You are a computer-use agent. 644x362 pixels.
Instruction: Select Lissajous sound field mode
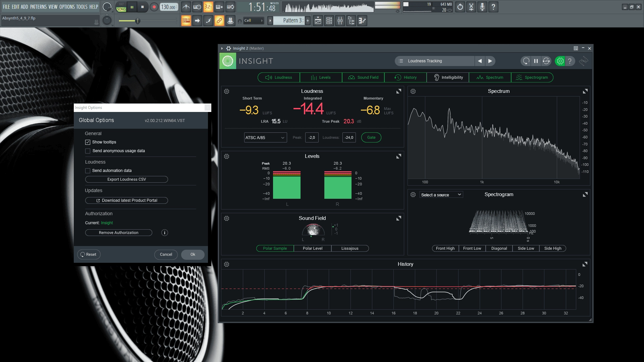350,248
